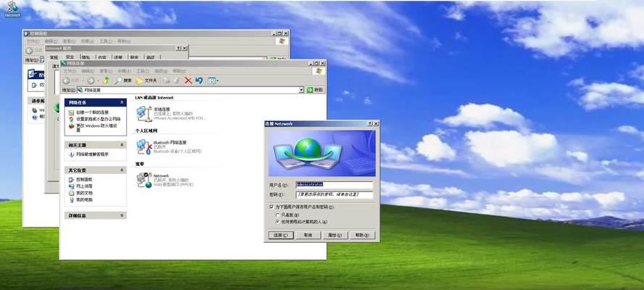Collapse the Other Places panel
The height and width of the screenshot is (290, 644).
(122, 170)
